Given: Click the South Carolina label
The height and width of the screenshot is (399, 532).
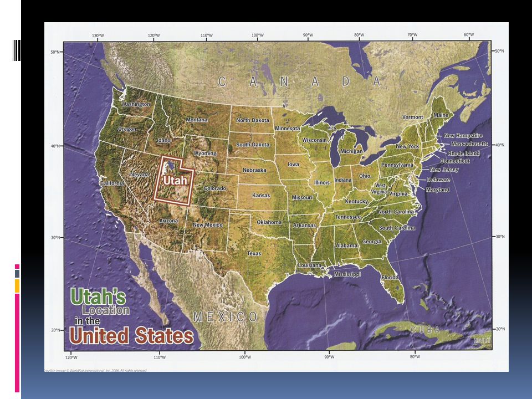Looking at the screenshot, I should (397, 228).
